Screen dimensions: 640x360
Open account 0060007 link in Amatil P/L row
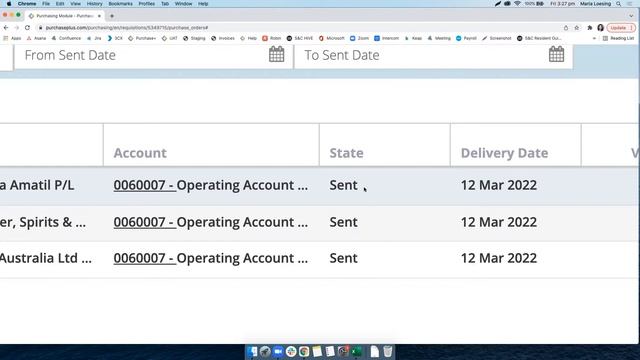point(144,185)
